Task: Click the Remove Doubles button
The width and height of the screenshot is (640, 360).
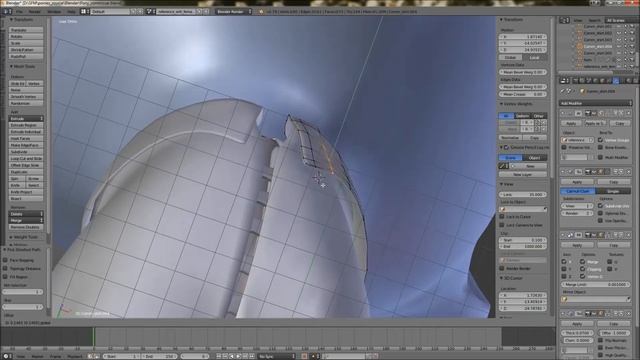Action: coord(26,227)
